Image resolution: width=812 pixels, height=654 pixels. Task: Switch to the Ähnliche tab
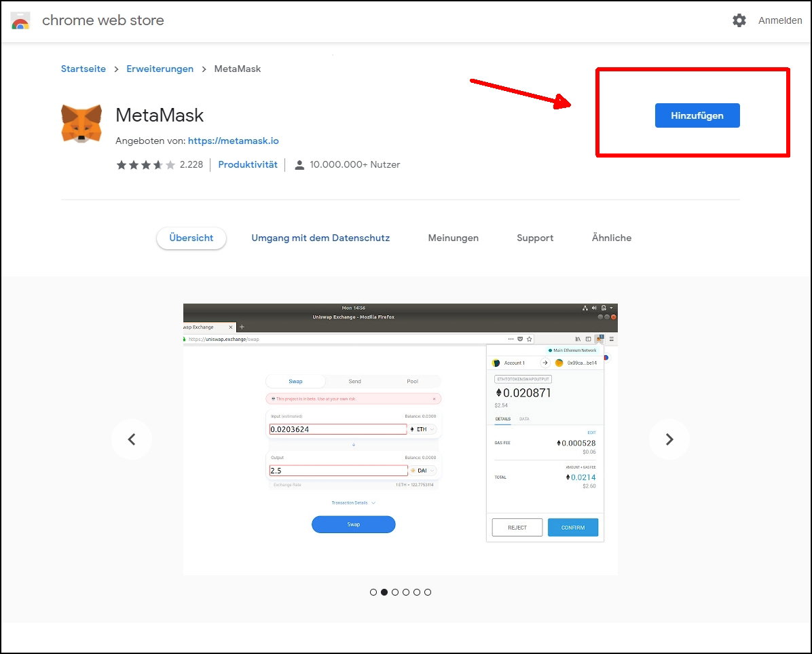click(x=612, y=238)
